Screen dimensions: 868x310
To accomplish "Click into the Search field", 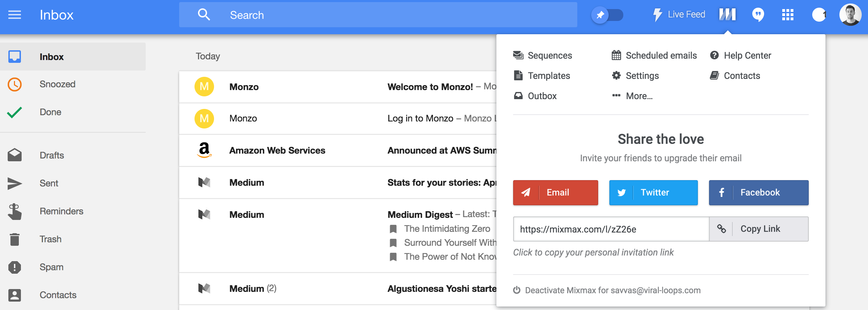I will [378, 15].
